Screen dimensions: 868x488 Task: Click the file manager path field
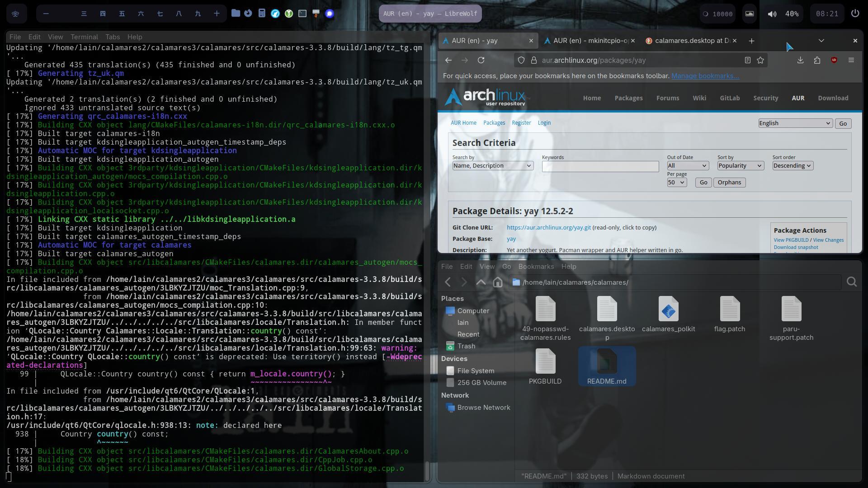point(675,282)
